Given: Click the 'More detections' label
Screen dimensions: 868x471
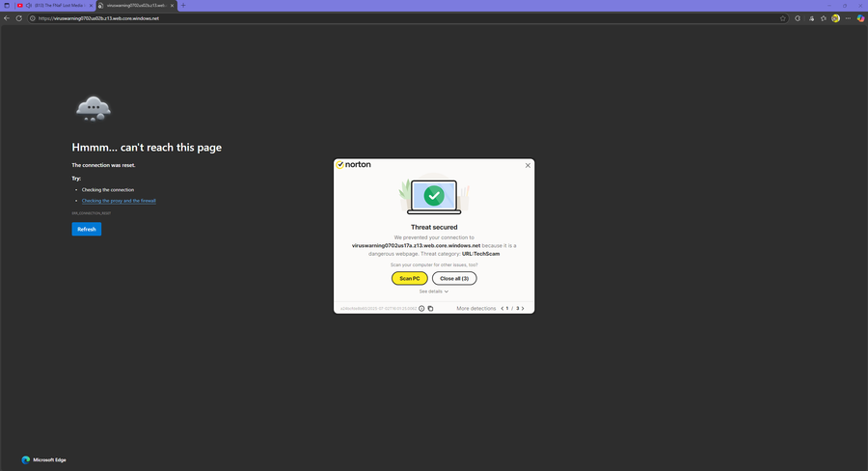Looking at the screenshot, I should 476,308.
